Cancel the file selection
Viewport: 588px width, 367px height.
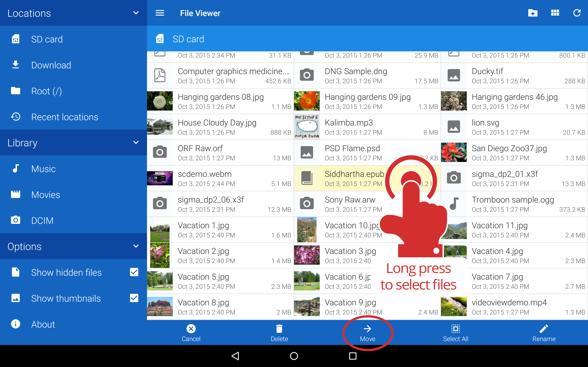[191, 333]
